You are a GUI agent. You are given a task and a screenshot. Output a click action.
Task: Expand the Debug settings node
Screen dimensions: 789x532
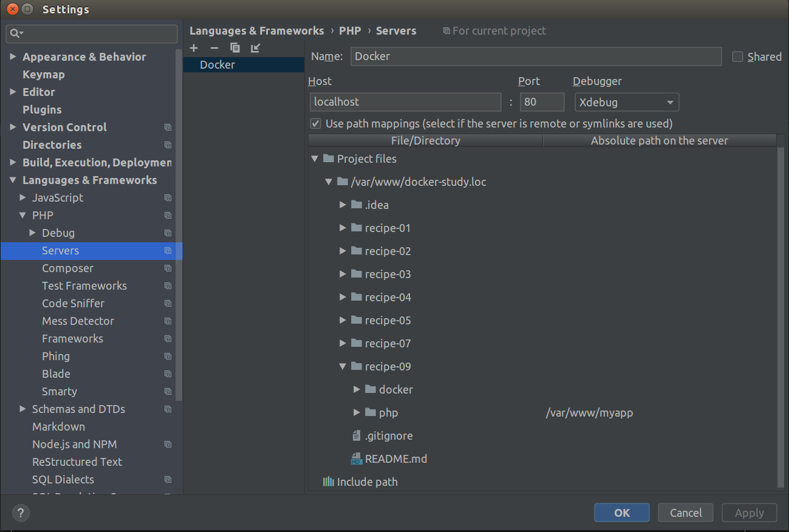click(x=33, y=233)
